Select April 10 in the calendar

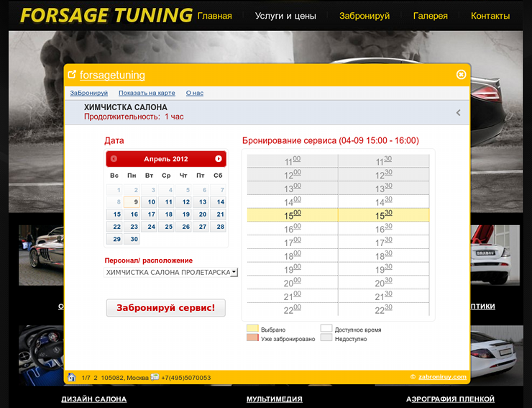[x=149, y=201]
